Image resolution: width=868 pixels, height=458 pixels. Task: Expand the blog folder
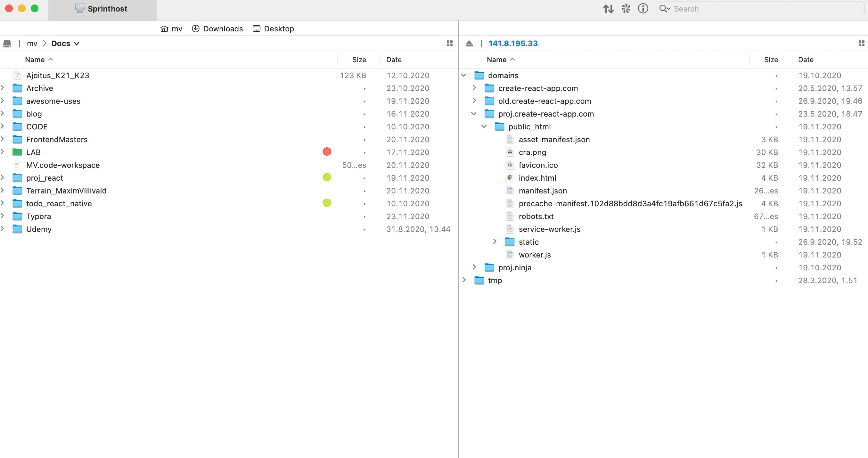3,114
